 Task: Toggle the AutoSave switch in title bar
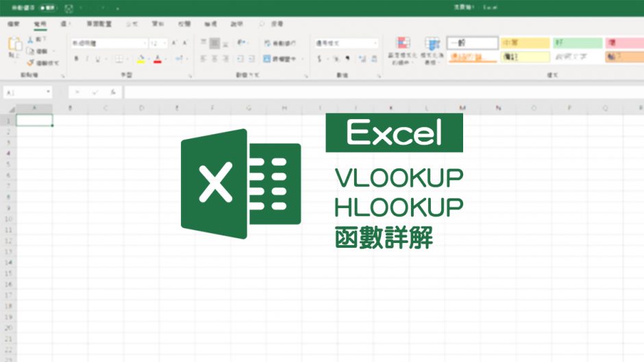(48, 8)
